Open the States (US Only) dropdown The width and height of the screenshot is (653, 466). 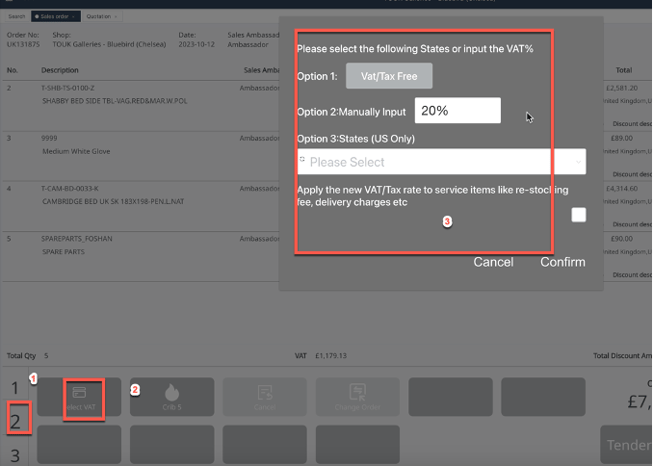[440, 162]
